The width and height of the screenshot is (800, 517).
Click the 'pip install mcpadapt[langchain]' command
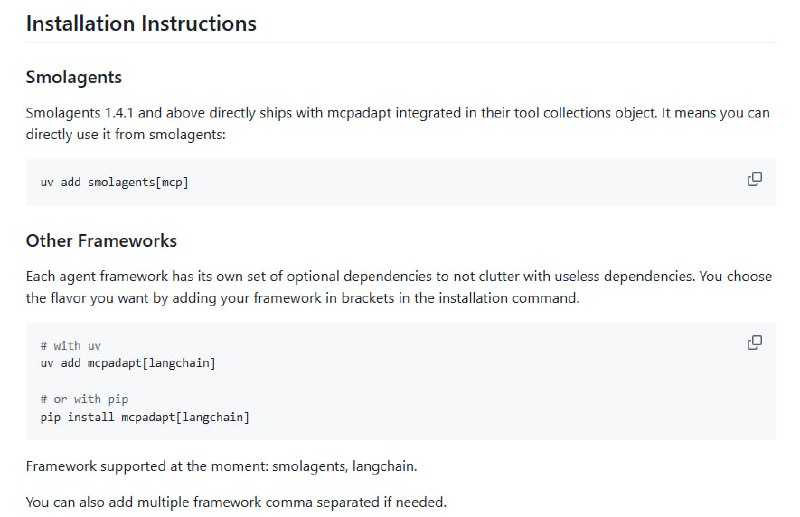[145, 416]
